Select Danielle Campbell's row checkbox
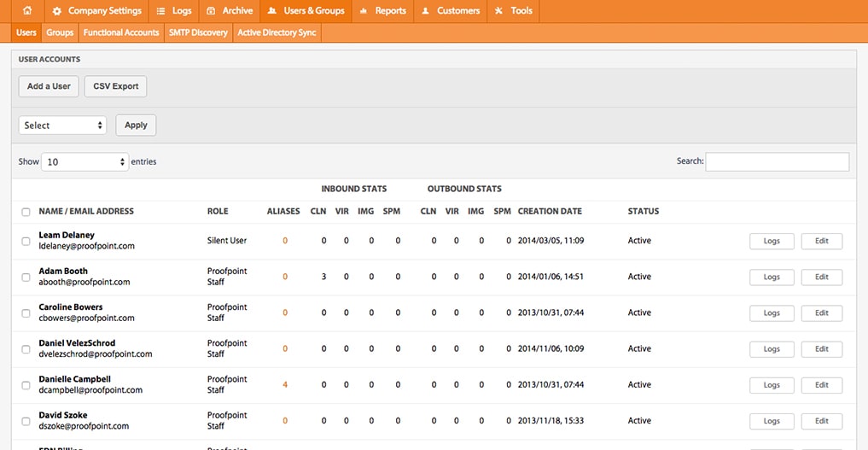This screenshot has height=450, width=868. (26, 385)
